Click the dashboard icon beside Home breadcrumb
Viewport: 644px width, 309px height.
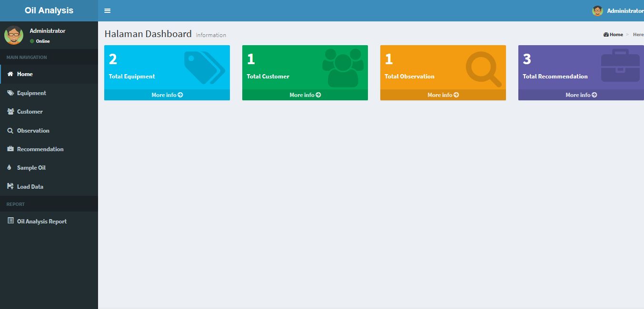pyautogui.click(x=606, y=35)
